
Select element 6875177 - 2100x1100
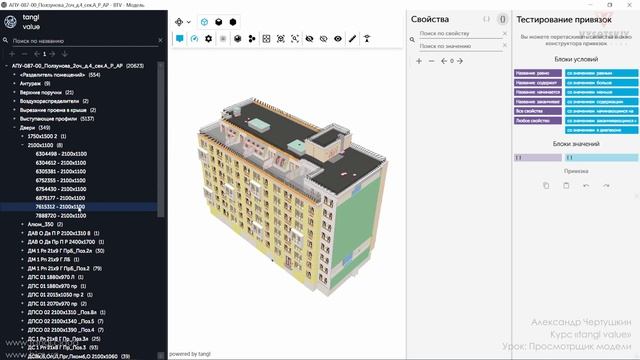(61, 198)
